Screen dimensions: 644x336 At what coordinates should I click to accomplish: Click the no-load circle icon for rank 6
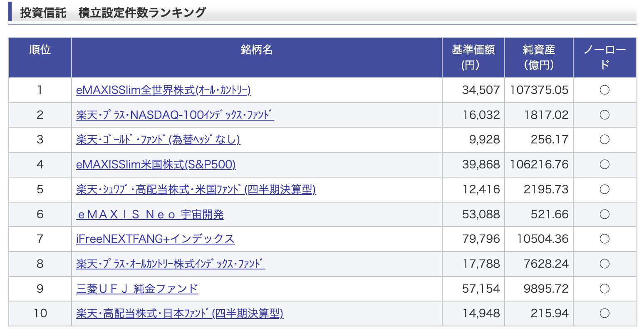(604, 215)
